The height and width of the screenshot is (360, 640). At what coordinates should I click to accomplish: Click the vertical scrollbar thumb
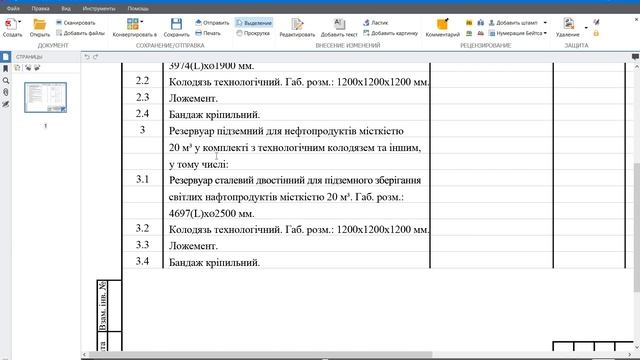(x=636, y=227)
